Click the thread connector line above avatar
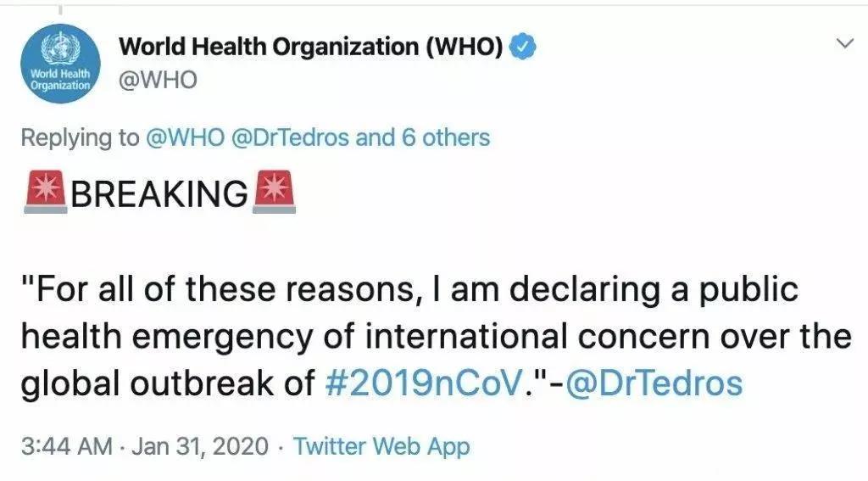This screenshot has width=868, height=481. 60,10
